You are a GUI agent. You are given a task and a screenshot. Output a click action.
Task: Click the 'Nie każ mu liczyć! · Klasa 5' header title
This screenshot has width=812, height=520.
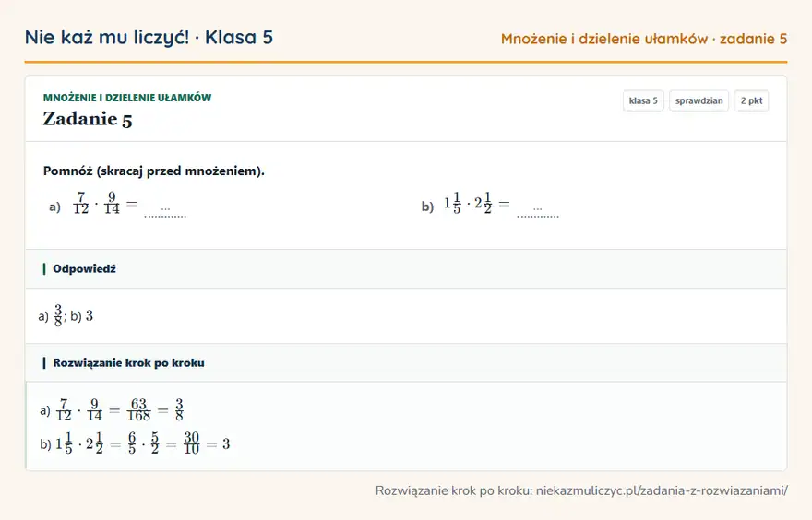click(149, 38)
